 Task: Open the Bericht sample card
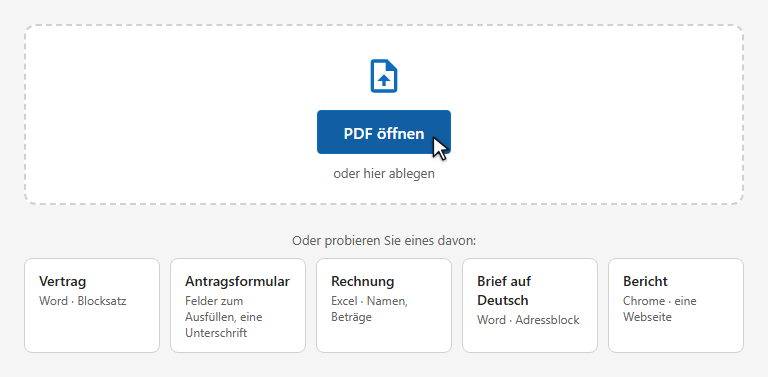tap(676, 306)
